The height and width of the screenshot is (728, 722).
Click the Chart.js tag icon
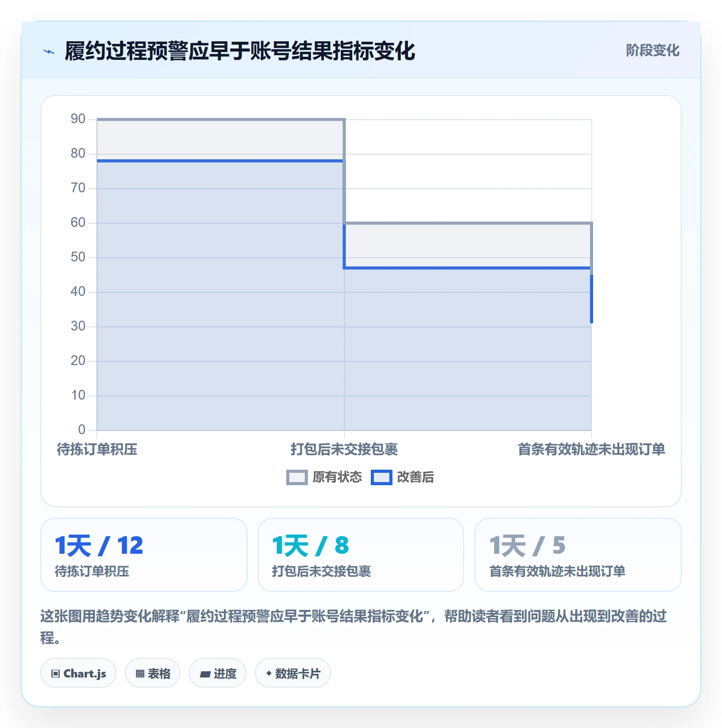click(56, 673)
